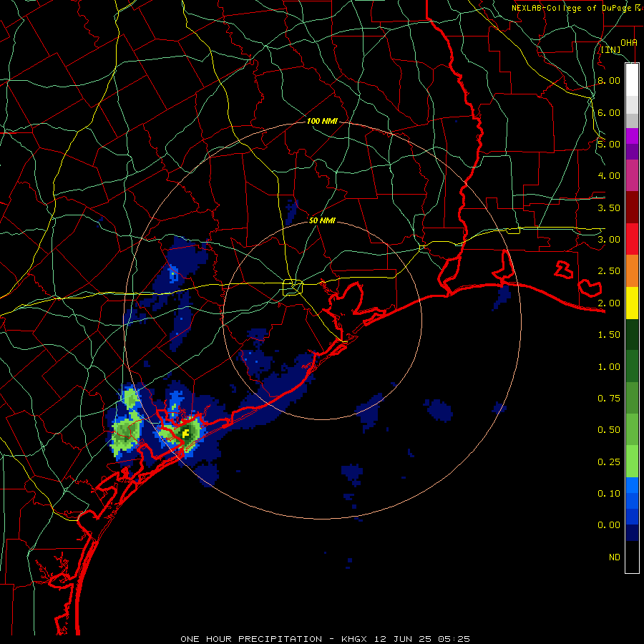Click the 0.75 legend value

coord(609,399)
